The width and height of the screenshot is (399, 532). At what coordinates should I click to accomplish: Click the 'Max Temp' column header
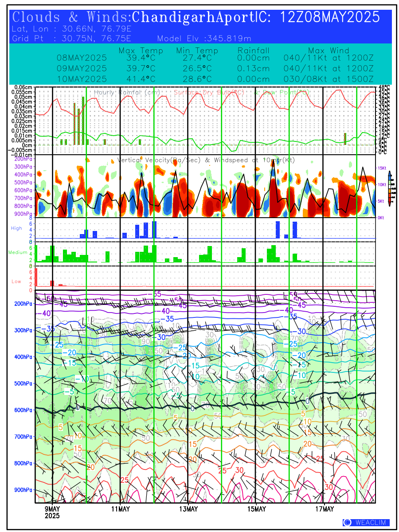point(141,51)
